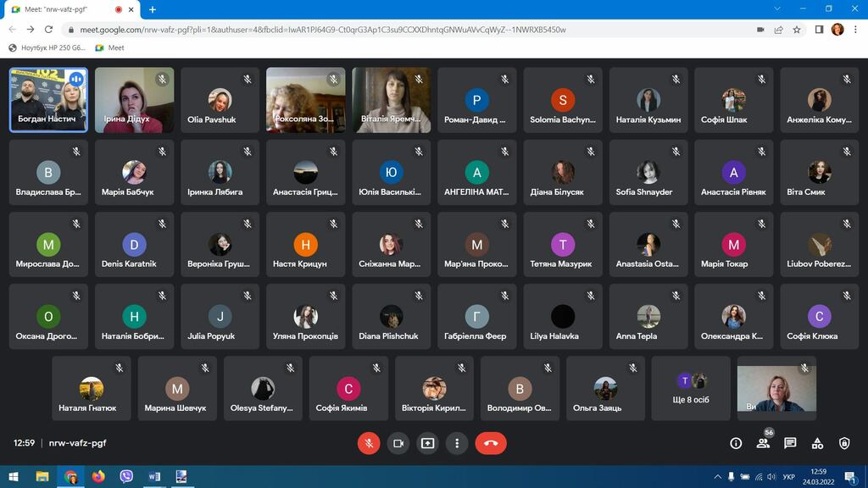This screenshot has height=488, width=868.
Task: Toggle the browser side panel icon
Action: tap(819, 30)
